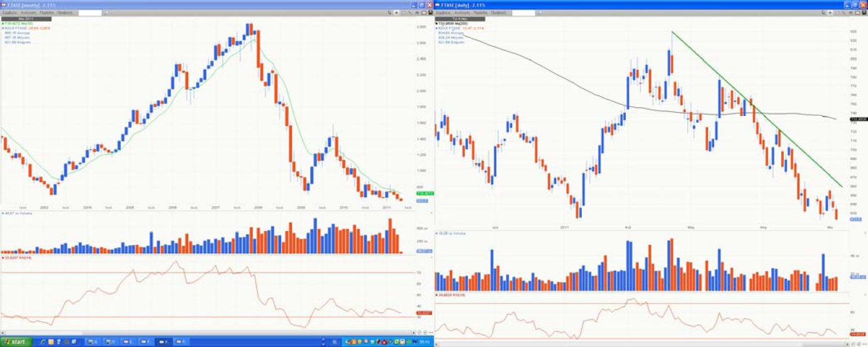Select the pointer cursor tool in daily chart toolbar
Viewport: 868px width, 347px height.
coord(821,13)
